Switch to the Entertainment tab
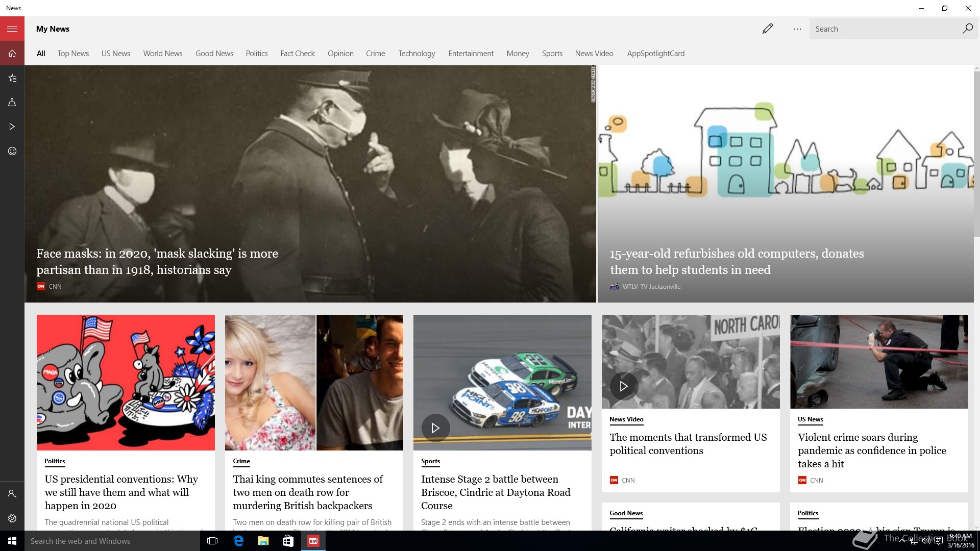Image resolution: width=980 pixels, height=551 pixels. coord(471,54)
